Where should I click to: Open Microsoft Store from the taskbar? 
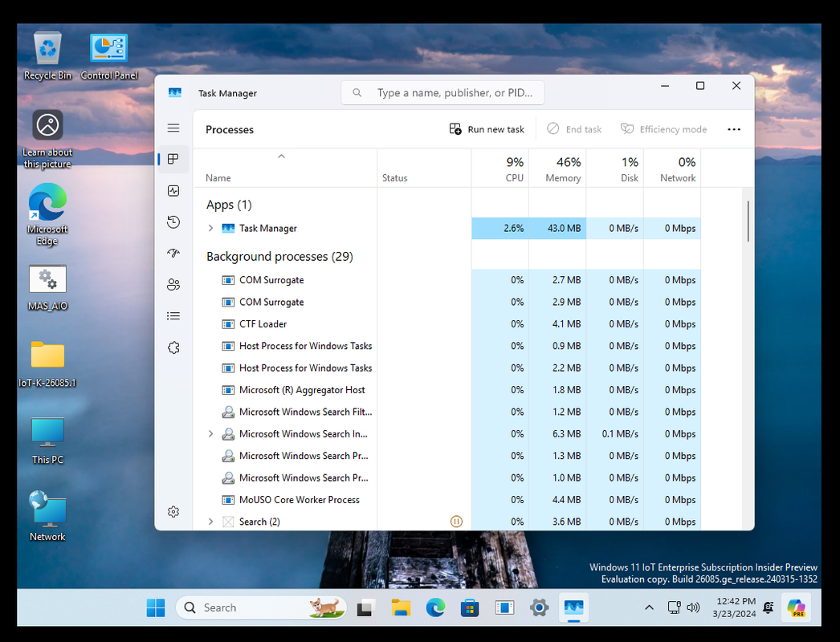(470, 607)
